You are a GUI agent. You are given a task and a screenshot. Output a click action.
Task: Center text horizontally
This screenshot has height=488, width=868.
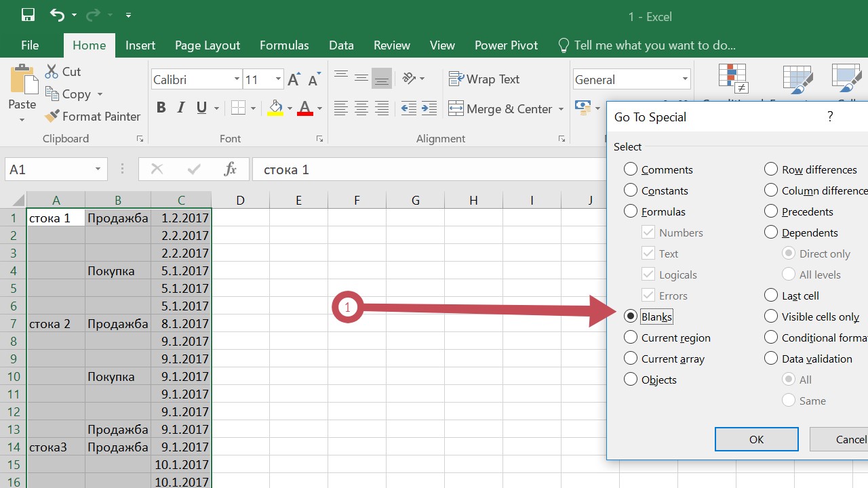click(x=361, y=108)
